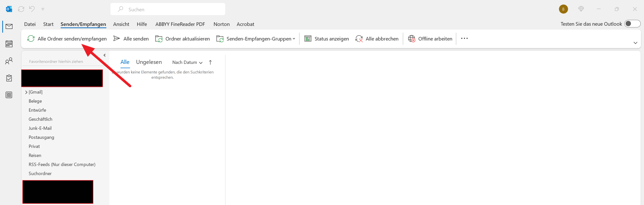Click the Alle senden paper plane icon
This screenshot has height=205, width=644.
point(116,38)
